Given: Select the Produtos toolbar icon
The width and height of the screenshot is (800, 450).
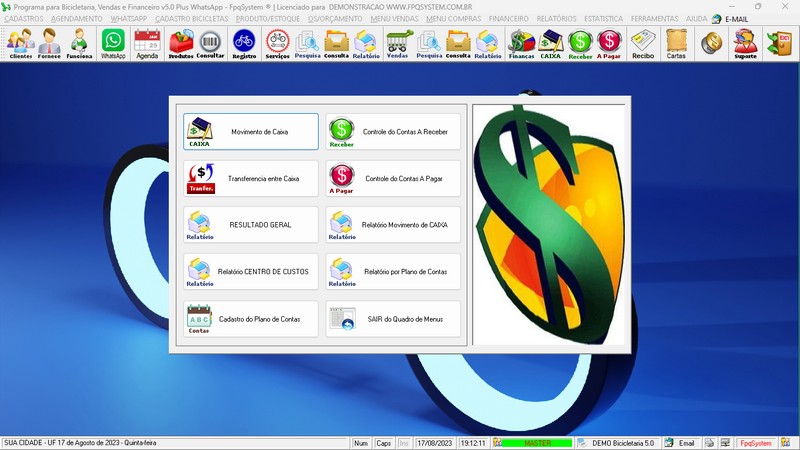Looking at the screenshot, I should coord(181,42).
